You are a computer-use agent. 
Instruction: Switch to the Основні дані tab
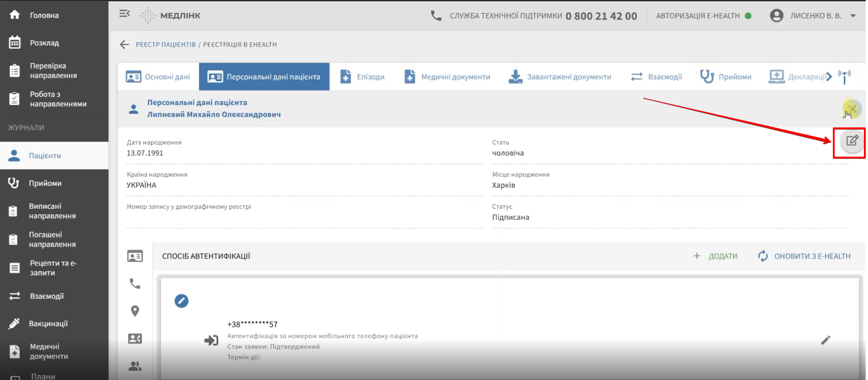(x=158, y=77)
